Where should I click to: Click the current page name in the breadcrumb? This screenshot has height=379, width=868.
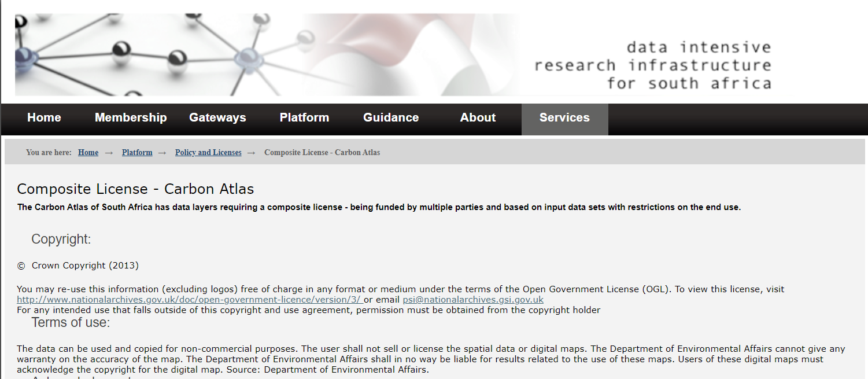[322, 153]
